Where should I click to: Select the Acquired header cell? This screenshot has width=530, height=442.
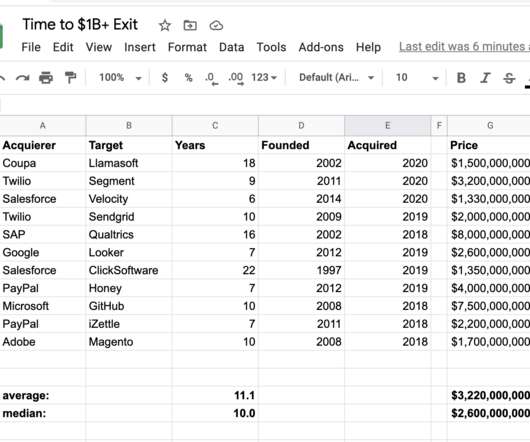[388, 145]
